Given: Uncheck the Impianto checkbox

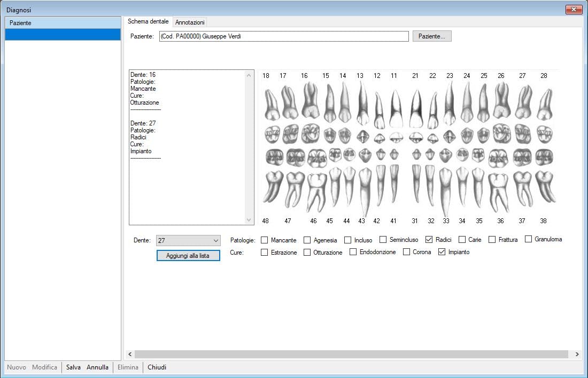Looking at the screenshot, I should (442, 252).
